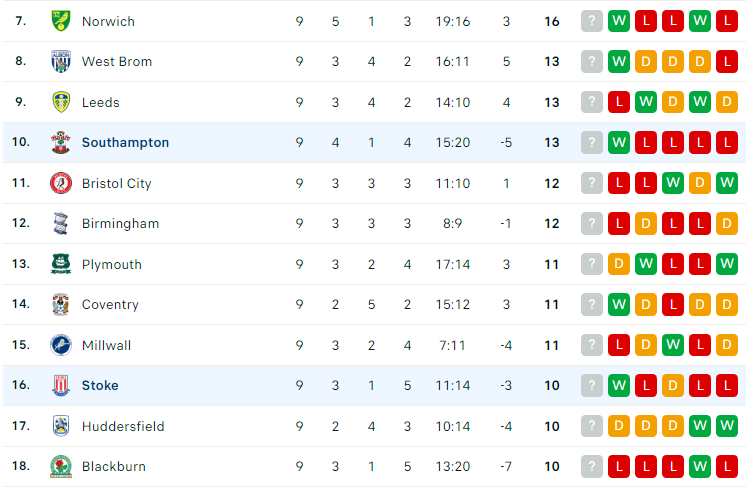
Task: Select the Huddersfield table row
Action: click(374, 426)
